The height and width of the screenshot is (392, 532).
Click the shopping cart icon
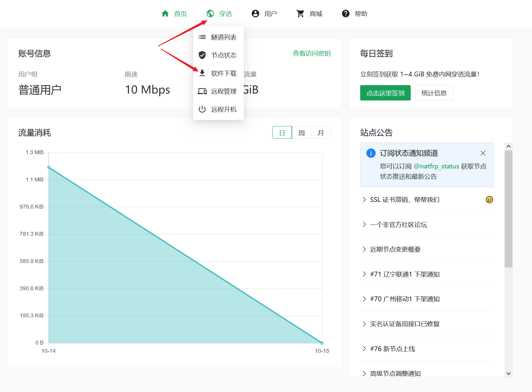[300, 14]
